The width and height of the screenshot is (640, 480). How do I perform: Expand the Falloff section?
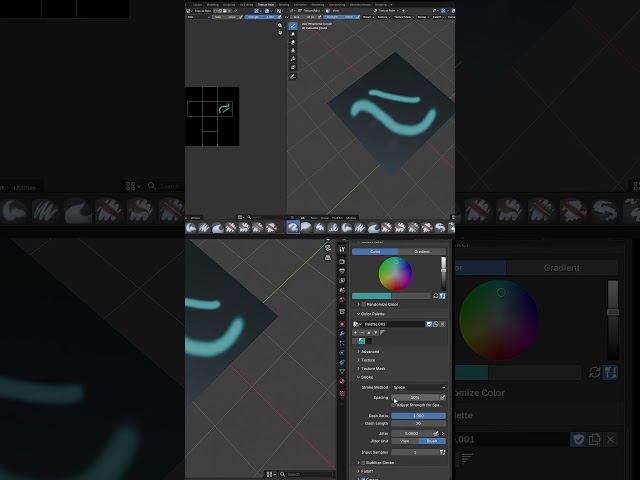365,471
